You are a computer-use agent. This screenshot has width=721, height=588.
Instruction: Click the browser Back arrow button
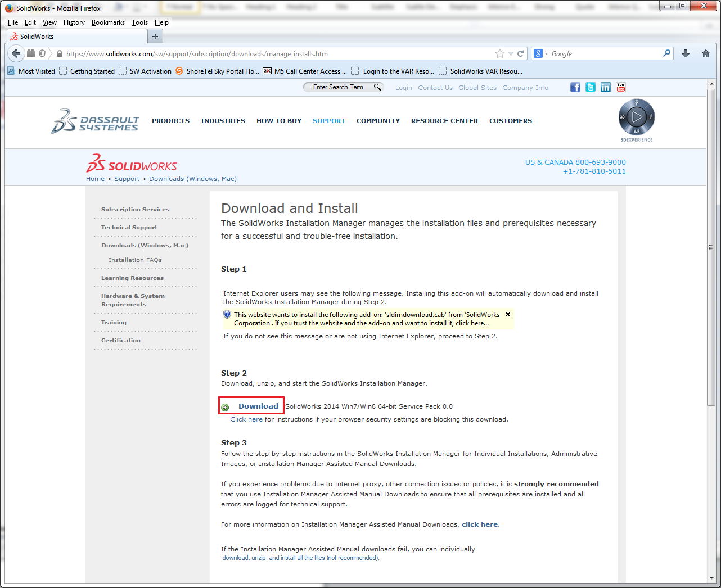point(16,53)
